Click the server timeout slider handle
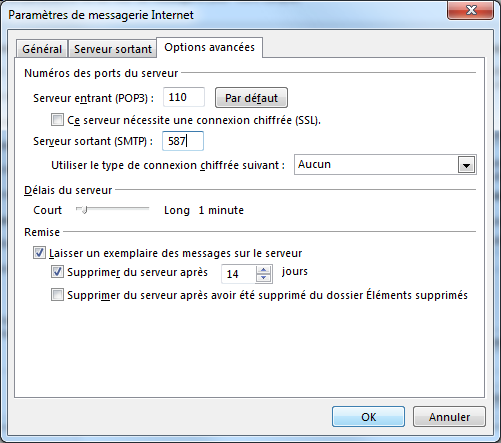 pyautogui.click(x=84, y=210)
